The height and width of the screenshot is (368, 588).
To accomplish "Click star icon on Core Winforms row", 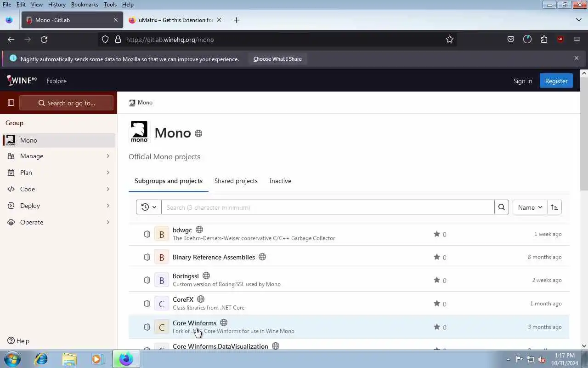I will [436, 327].
